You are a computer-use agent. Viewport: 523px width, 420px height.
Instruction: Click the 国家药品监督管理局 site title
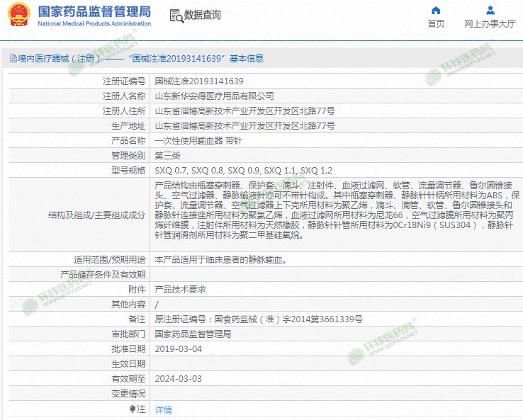(94, 11)
